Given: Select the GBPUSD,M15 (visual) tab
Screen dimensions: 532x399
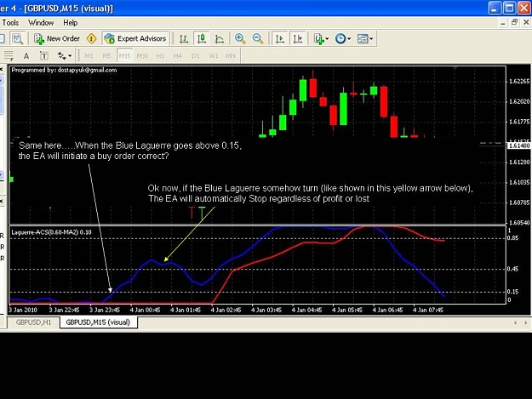Looking at the screenshot, I should click(98, 322).
